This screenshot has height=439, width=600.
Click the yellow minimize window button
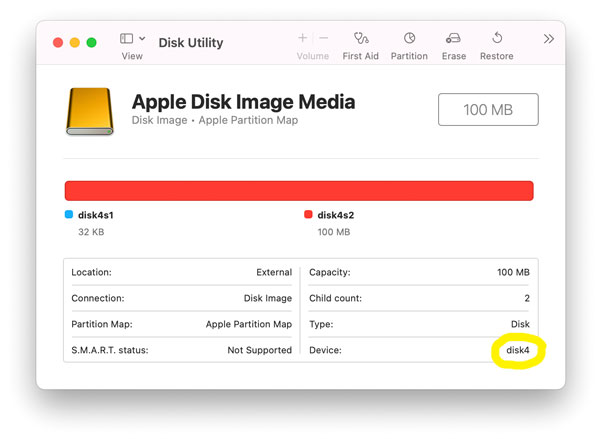[74, 43]
